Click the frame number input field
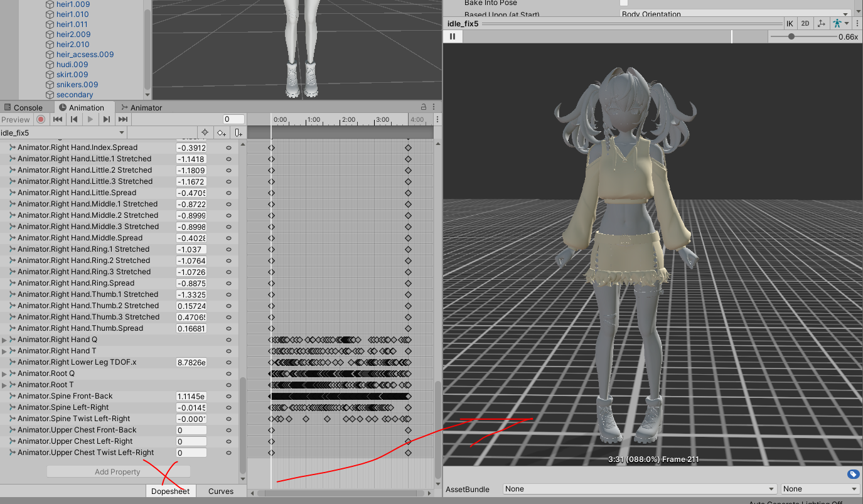The image size is (863, 504). tap(233, 119)
